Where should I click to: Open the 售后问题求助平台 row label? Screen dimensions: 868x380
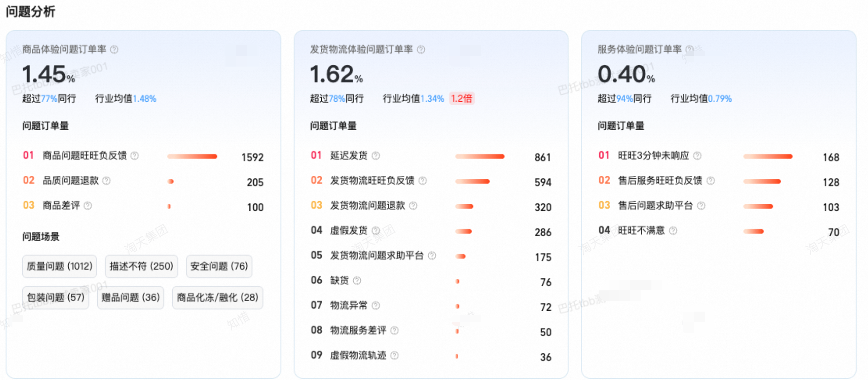(x=655, y=206)
